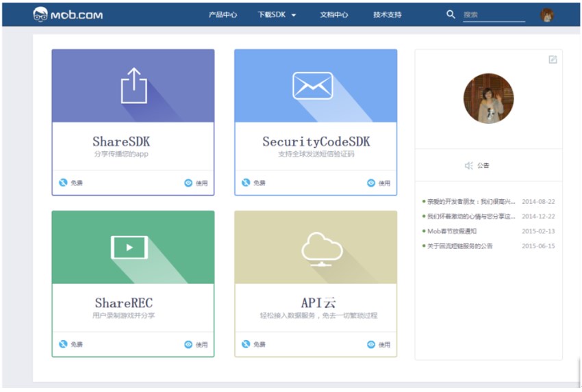Screen dimensions: 582x392
Task: Open 关于回流短链服务的公告 announcement
Action: click(460, 246)
